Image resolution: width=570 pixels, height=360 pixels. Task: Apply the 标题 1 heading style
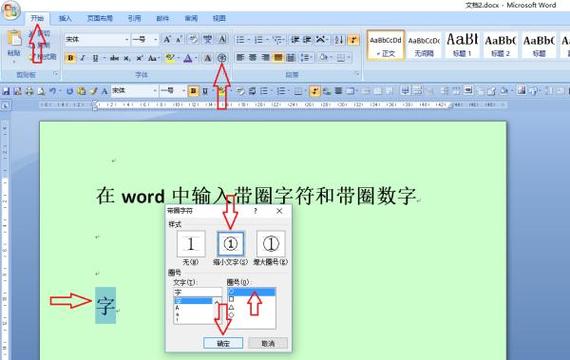(x=462, y=45)
